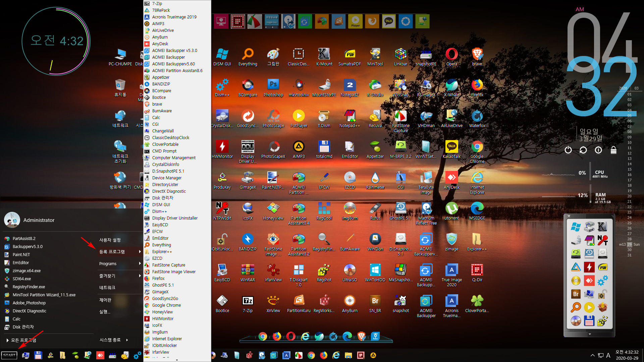Open the utorrent desktop icon
Image resolution: width=644 pixels, height=362 pixels.
point(451,211)
